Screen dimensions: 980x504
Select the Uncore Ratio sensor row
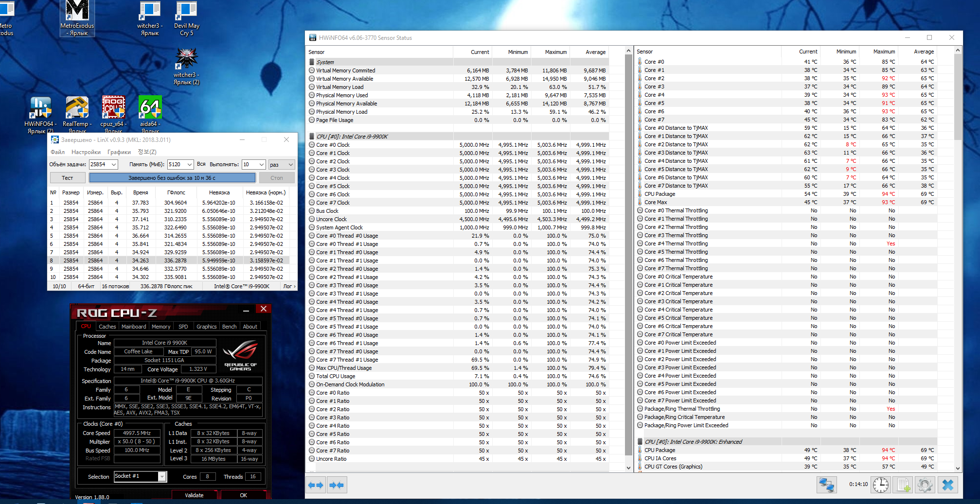click(x=458, y=459)
